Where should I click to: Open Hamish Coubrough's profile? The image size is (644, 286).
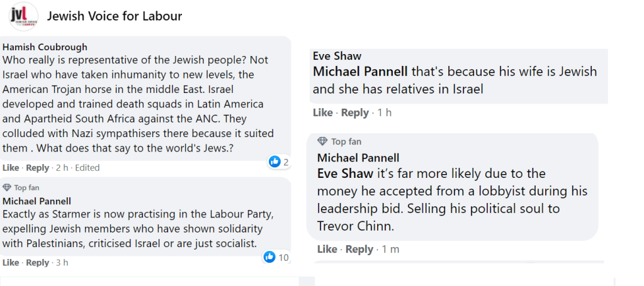[45, 47]
